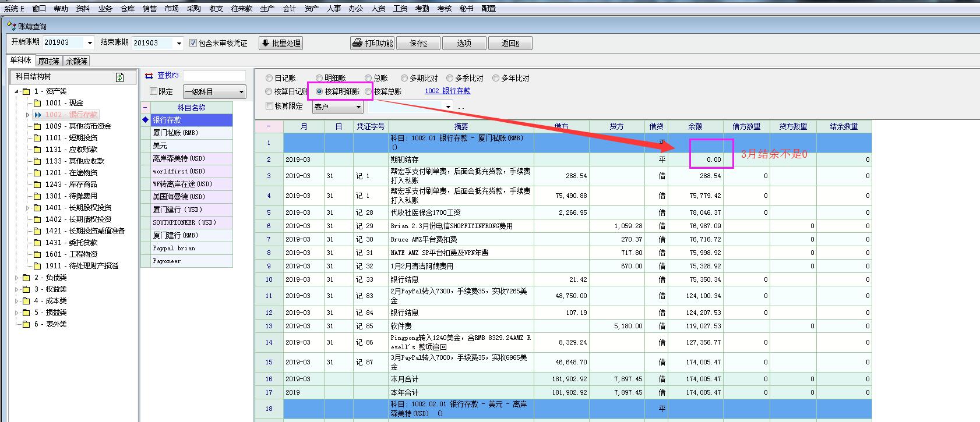Click the printer icon on 打印功能
The height and width of the screenshot is (422, 980).
(x=357, y=43)
